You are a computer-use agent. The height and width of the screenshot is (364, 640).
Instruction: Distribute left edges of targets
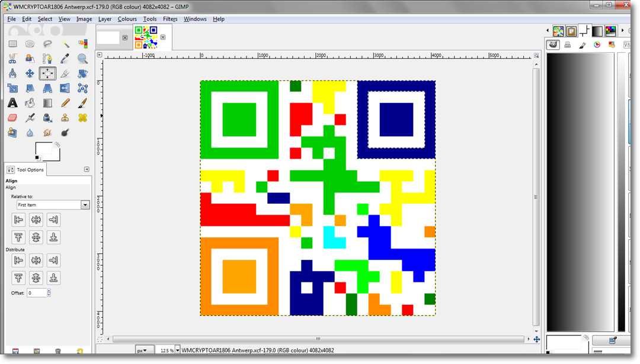(x=18, y=260)
